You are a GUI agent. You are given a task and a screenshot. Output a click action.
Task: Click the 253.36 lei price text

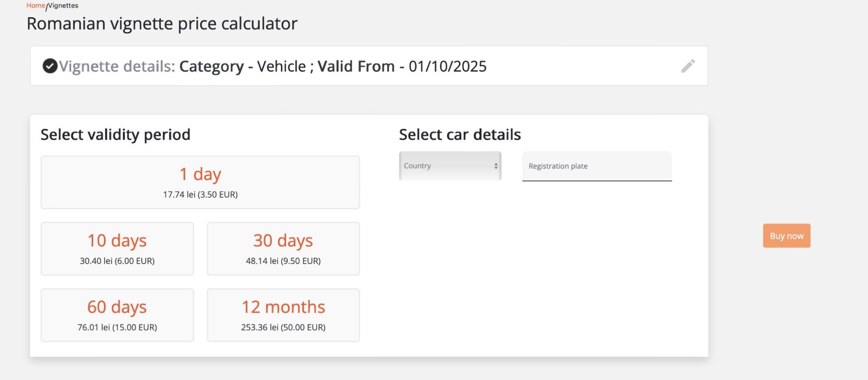(x=283, y=327)
